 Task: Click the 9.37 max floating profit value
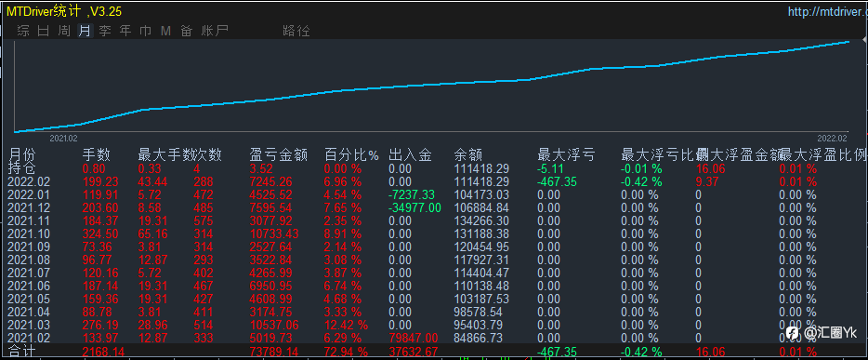pyautogui.click(x=706, y=181)
